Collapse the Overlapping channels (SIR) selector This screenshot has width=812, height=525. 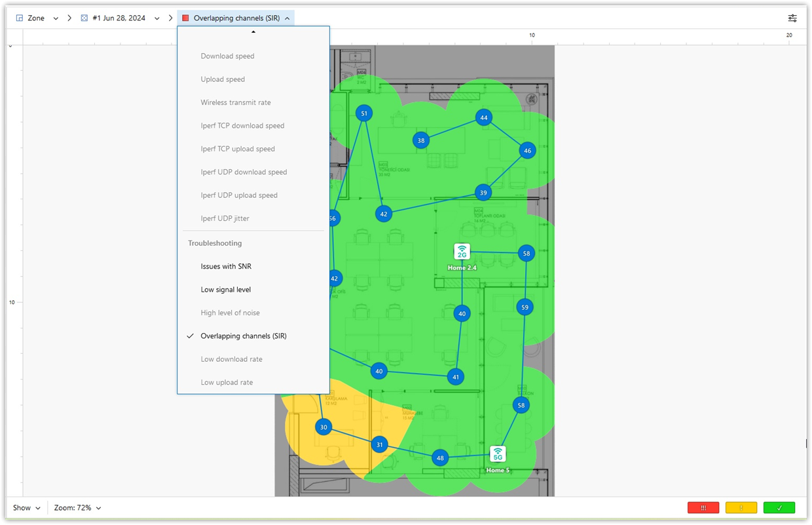point(287,18)
